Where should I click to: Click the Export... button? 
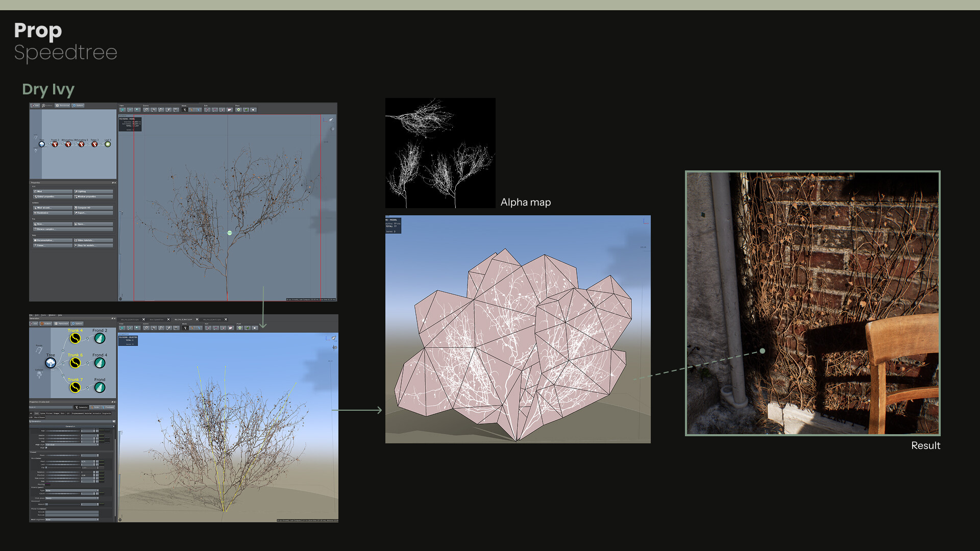[93, 213]
